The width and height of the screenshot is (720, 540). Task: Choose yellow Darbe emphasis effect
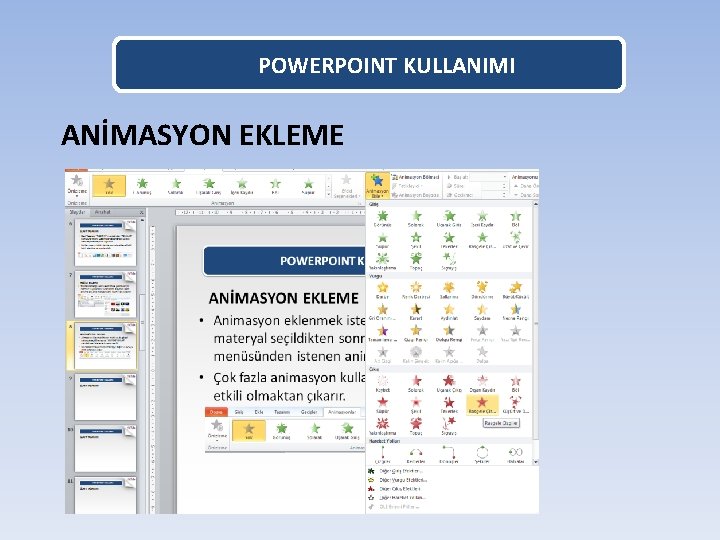click(382, 290)
